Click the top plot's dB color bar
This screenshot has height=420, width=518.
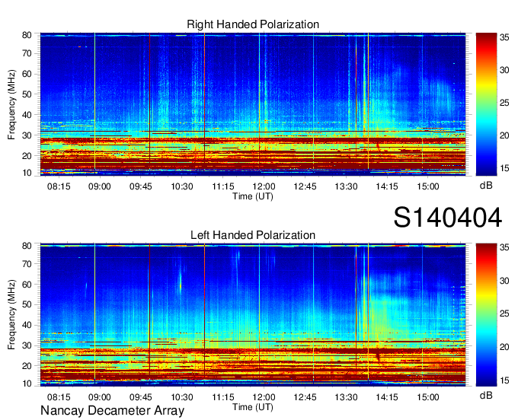[486, 104]
